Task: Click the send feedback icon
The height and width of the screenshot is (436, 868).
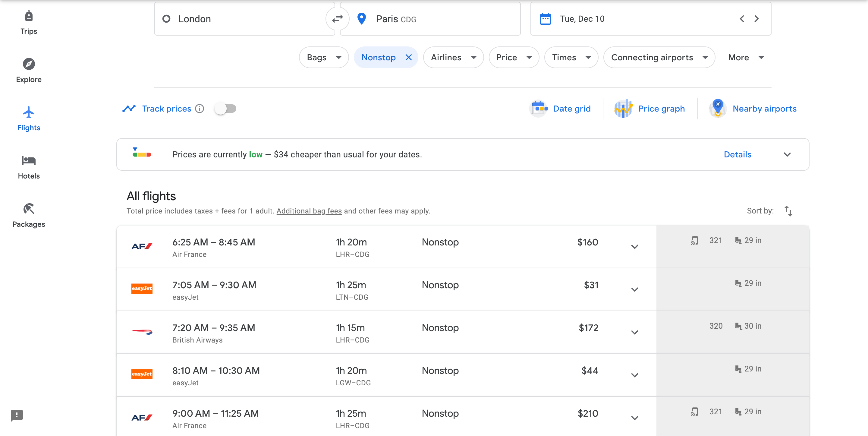Action: (x=17, y=415)
